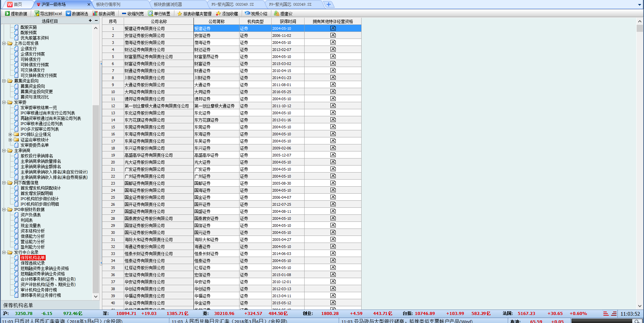Open 可转债发行 report
The image size is (644, 323).
click(x=31, y=59)
